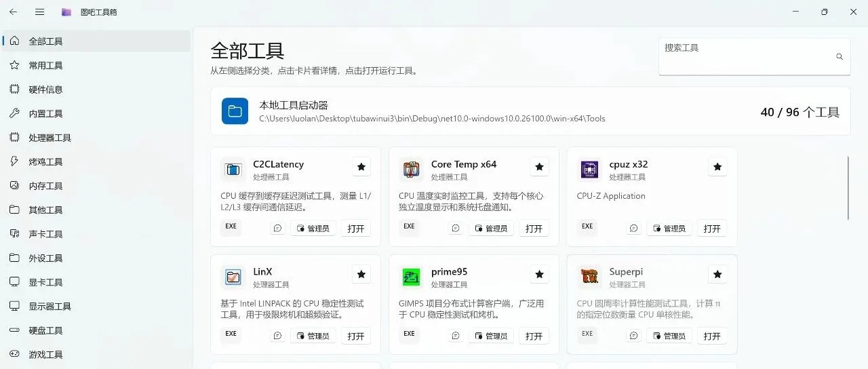
Task: Click 打开 for Superpi
Action: click(712, 336)
